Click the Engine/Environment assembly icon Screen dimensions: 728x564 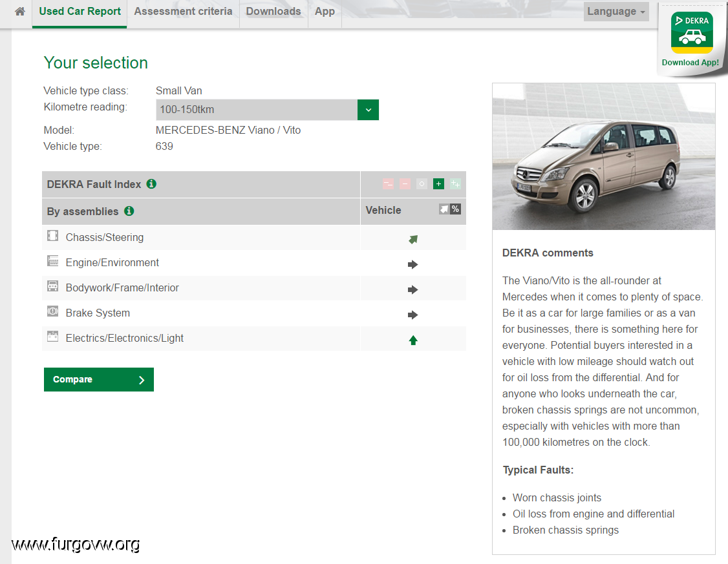click(53, 261)
